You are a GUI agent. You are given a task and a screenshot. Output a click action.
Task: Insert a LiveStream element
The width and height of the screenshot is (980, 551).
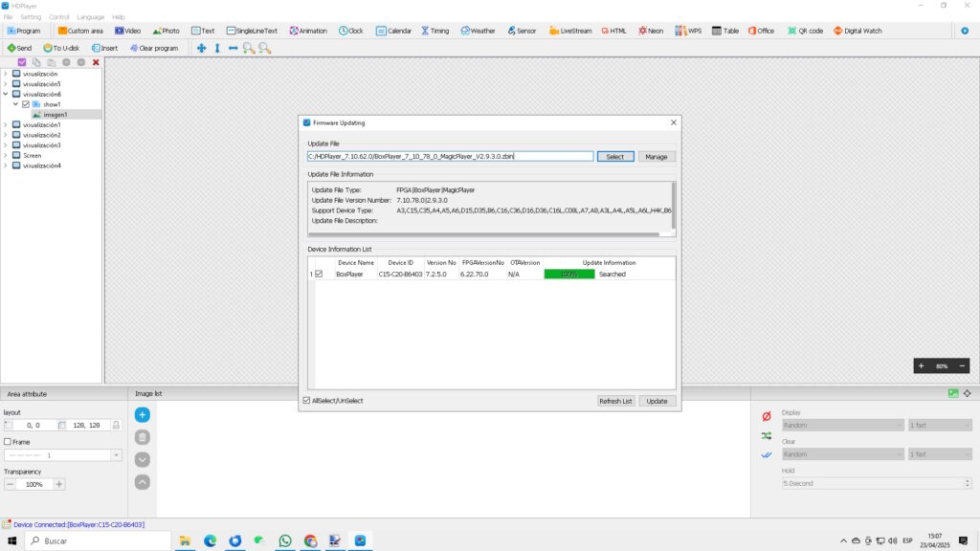(x=570, y=31)
